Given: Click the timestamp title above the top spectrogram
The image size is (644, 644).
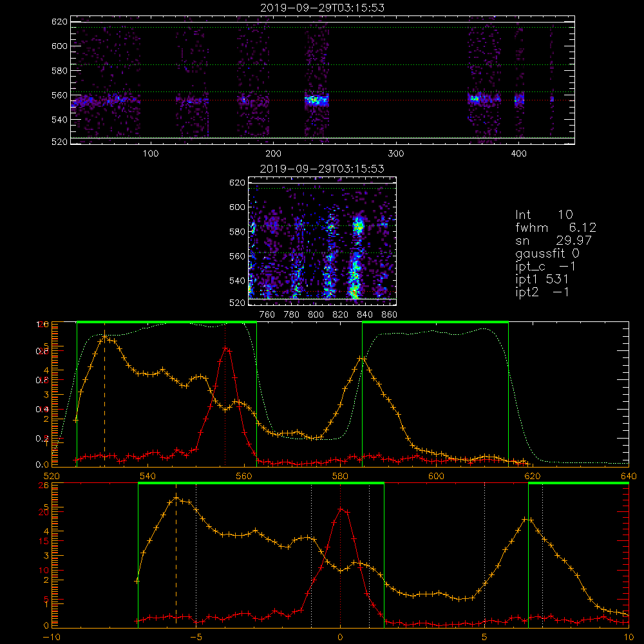Looking at the screenshot, I should pyautogui.click(x=322, y=7).
